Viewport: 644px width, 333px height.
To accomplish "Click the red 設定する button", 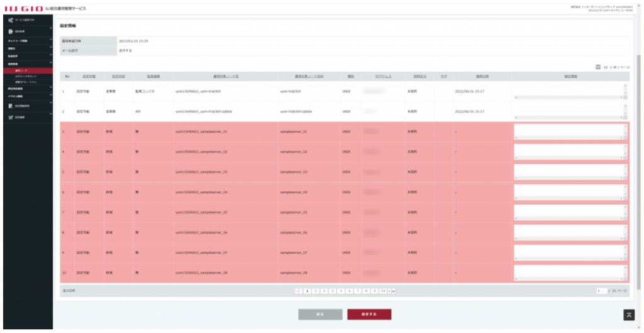I will 369,314.
